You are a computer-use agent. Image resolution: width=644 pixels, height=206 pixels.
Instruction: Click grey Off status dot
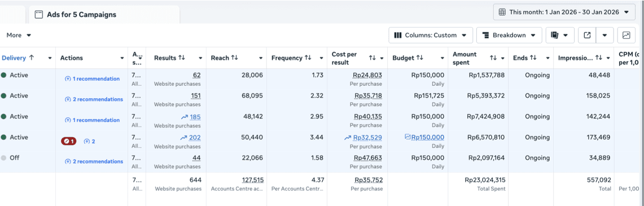click(4, 157)
